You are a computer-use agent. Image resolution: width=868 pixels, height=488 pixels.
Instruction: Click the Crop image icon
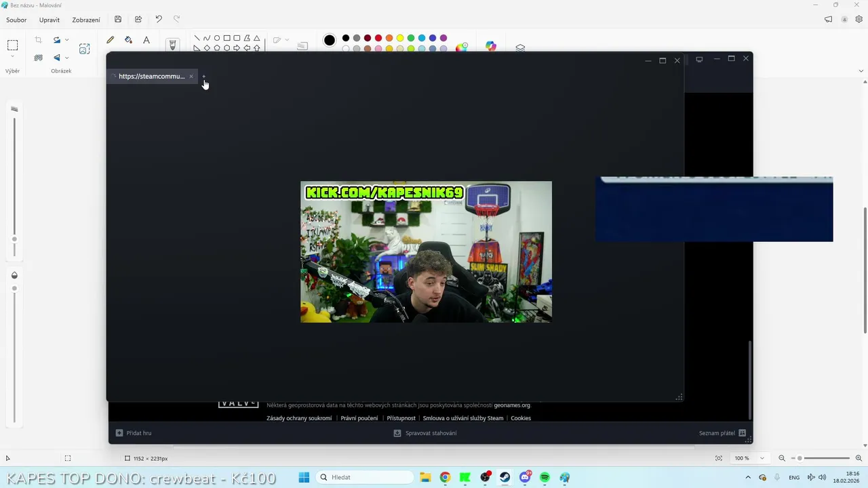[x=38, y=40]
